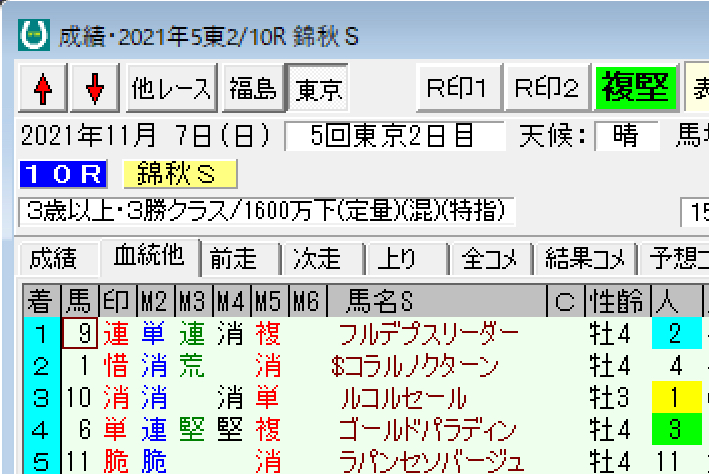Click the 性齢 column header
Screen dimensions: 709x474
pyautogui.click(x=618, y=301)
